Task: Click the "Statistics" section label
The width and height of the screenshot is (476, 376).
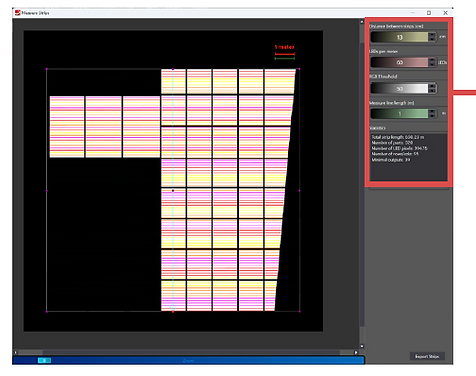Action: [x=377, y=128]
